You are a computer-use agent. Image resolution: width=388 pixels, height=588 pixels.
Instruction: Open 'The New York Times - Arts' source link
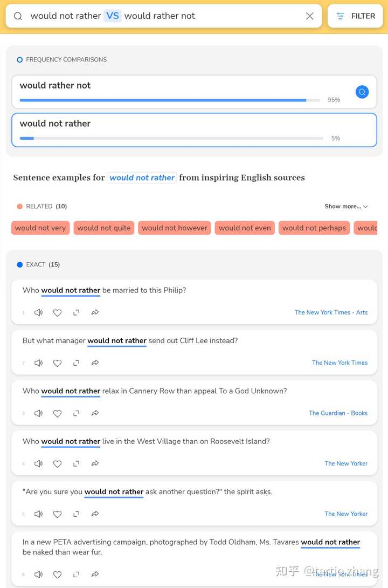(331, 312)
